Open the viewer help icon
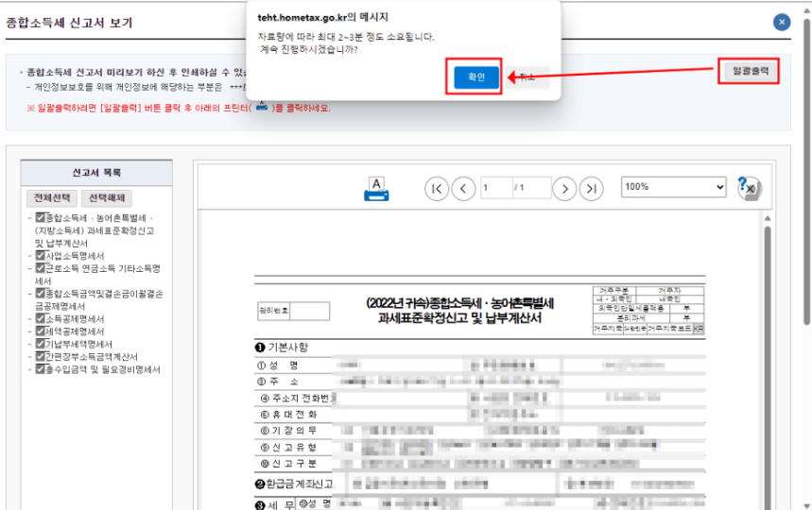Screen dimensions: 812x510 tap(749, 188)
